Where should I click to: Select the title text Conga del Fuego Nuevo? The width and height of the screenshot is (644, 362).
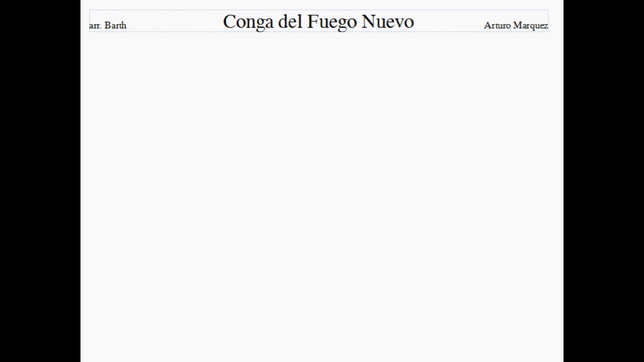(x=318, y=22)
